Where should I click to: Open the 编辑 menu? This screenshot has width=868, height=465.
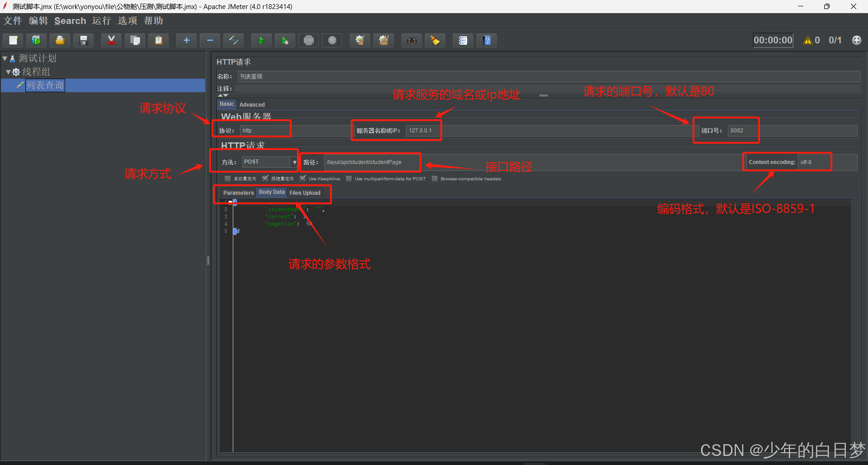point(38,21)
